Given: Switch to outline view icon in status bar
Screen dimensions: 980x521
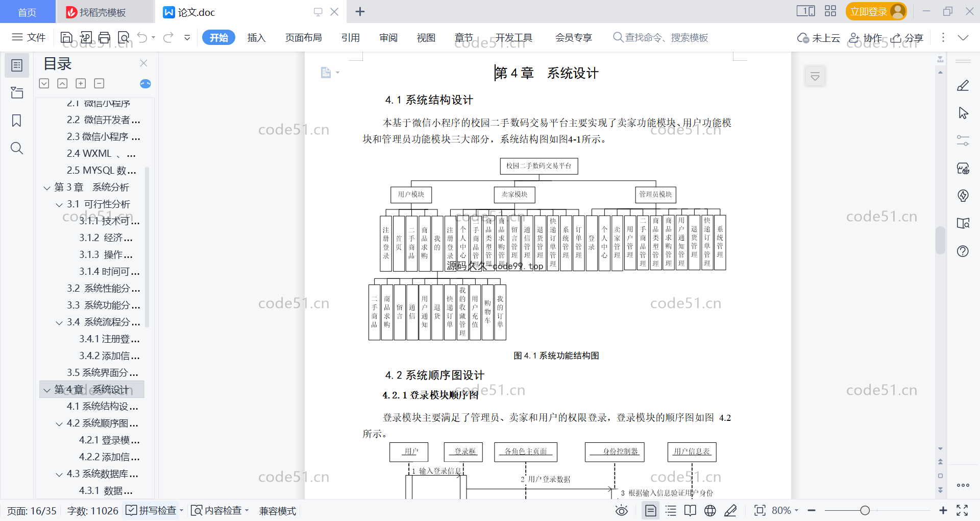Looking at the screenshot, I should click(671, 510).
